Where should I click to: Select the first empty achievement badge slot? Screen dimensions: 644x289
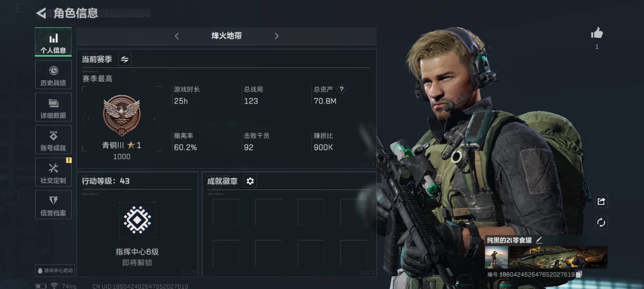tap(226, 212)
